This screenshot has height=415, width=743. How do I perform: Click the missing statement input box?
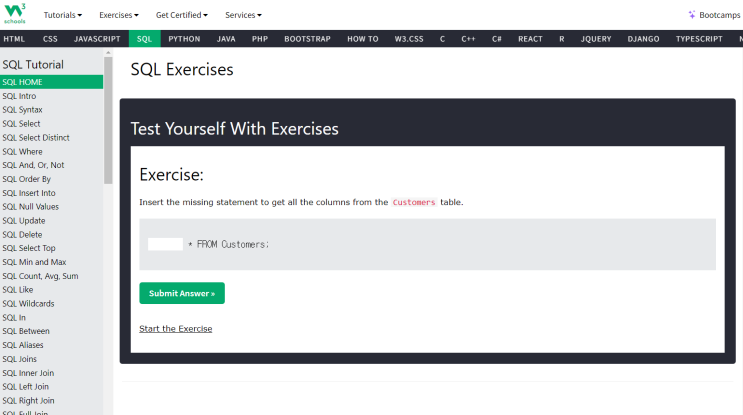pos(165,244)
